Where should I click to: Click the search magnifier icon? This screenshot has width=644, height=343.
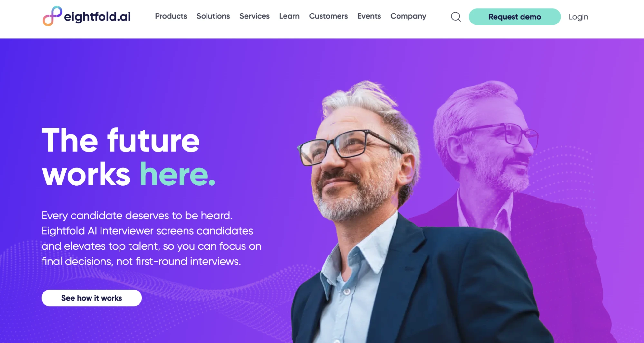[x=456, y=17]
